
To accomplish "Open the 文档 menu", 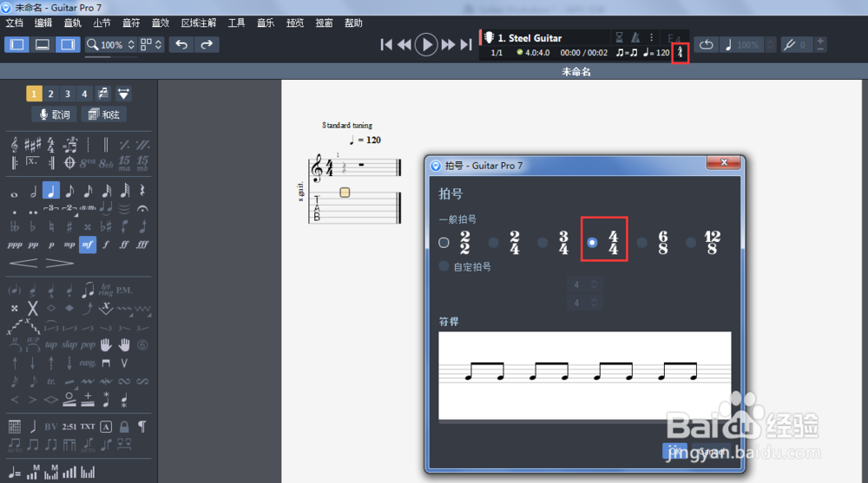I will [x=15, y=23].
